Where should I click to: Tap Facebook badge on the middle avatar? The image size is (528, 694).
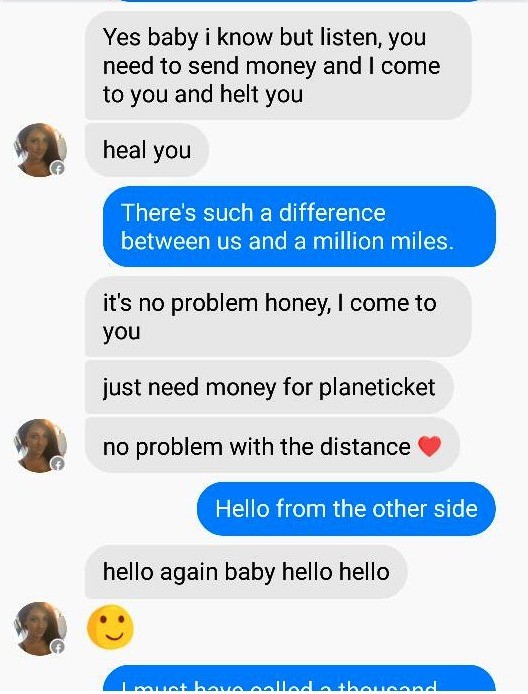pos(58,463)
